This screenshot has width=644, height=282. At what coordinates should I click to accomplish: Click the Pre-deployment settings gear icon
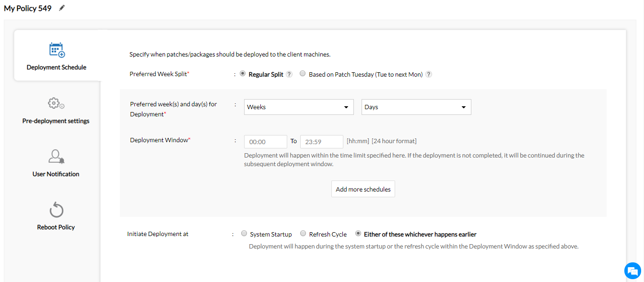(56, 103)
